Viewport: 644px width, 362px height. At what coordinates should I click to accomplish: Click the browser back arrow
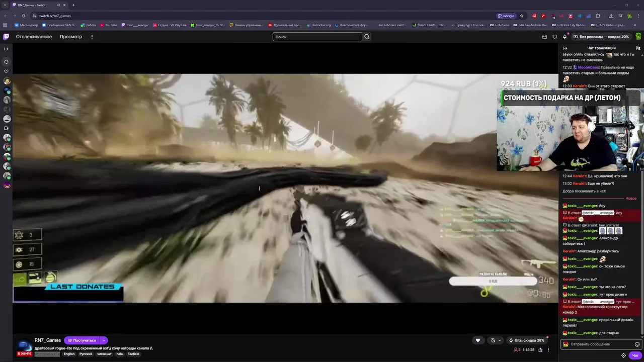coord(5,16)
